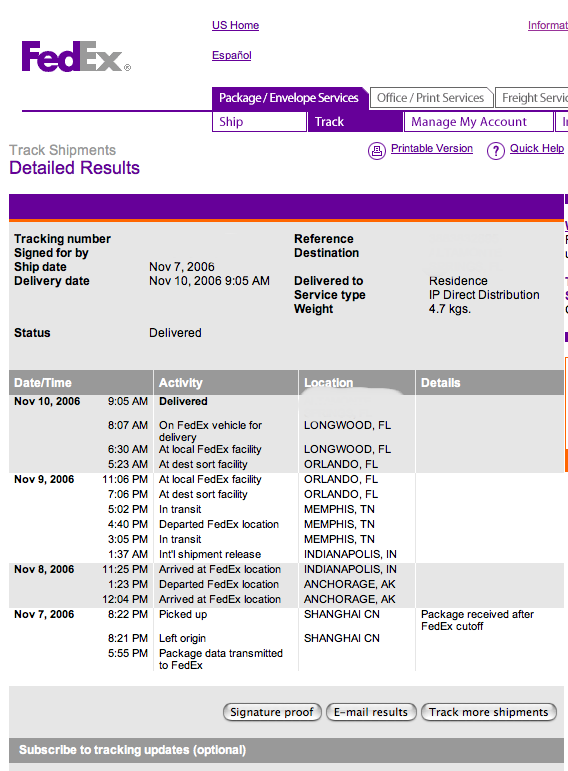Screen dimensions: 568x771
Task: Open the Quick Help link
Action: (537, 148)
